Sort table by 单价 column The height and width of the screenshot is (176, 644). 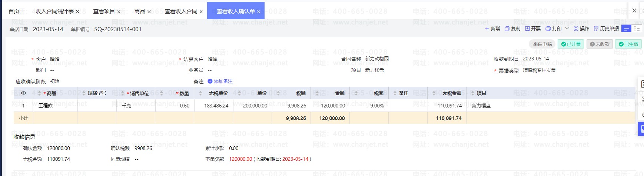click(239, 93)
